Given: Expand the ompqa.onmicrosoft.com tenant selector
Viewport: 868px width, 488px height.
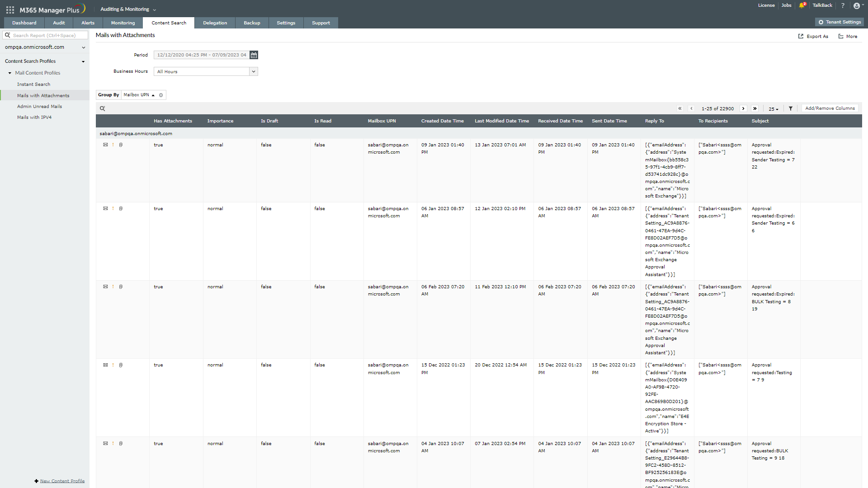Looking at the screenshot, I should click(x=84, y=47).
